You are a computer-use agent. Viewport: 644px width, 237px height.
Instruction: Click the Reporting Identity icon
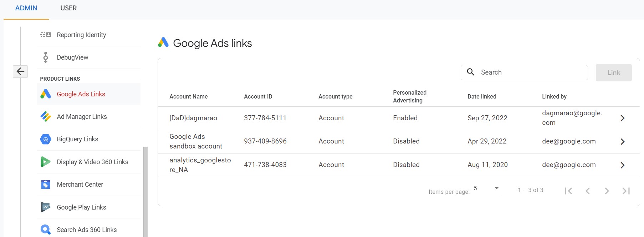click(x=45, y=35)
